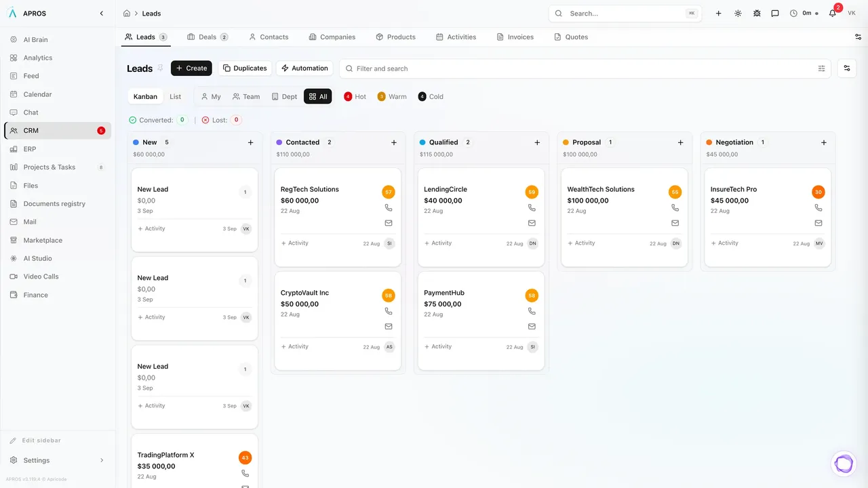
Task: Open the VK user profile menu
Action: coord(852,14)
